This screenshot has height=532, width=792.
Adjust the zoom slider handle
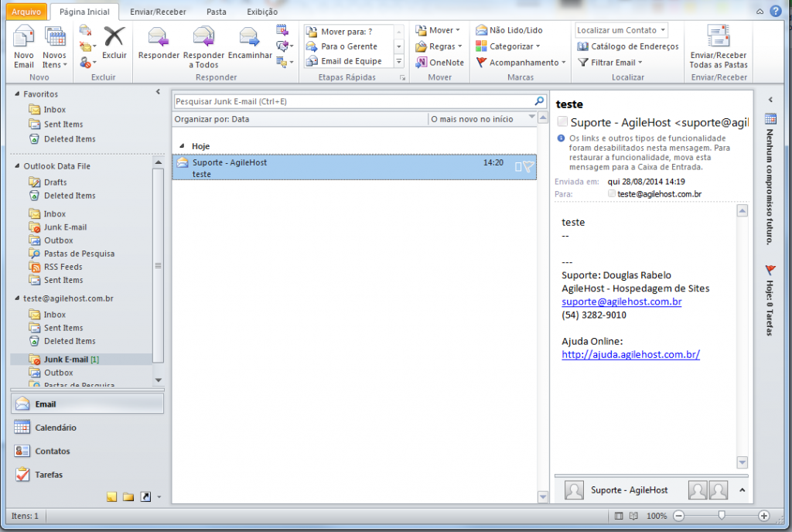[x=722, y=515]
